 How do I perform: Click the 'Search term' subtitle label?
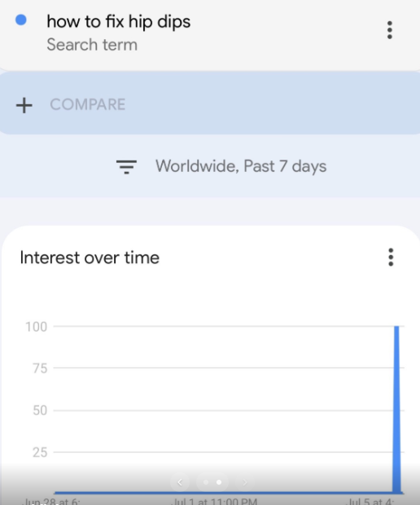[x=92, y=45]
